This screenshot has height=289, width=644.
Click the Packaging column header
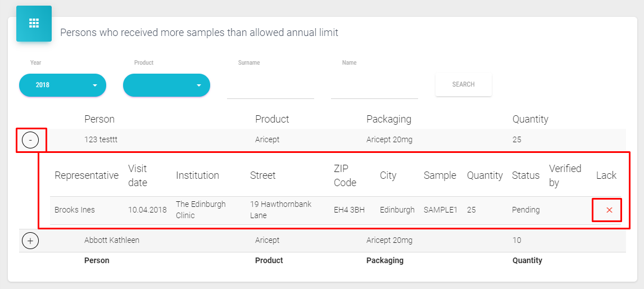[389, 119]
